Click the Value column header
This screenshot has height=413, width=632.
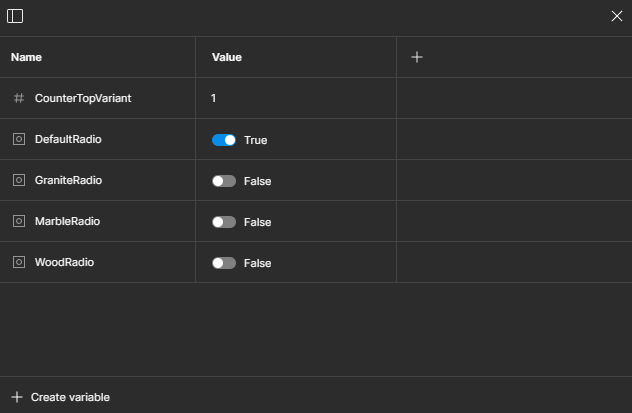(227, 57)
